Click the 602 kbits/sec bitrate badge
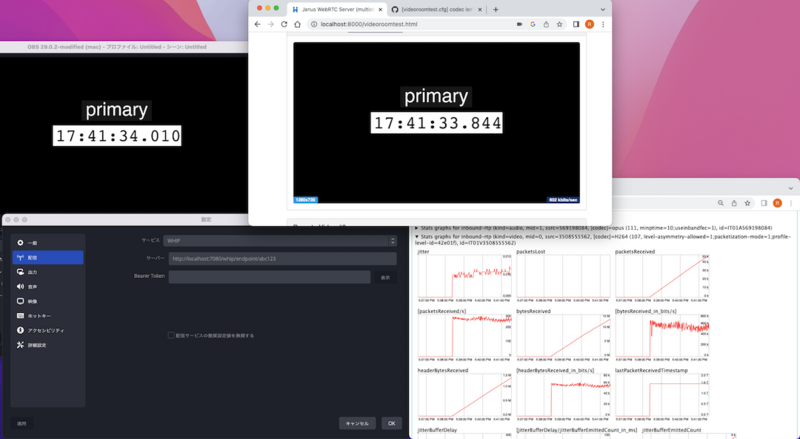 click(563, 200)
